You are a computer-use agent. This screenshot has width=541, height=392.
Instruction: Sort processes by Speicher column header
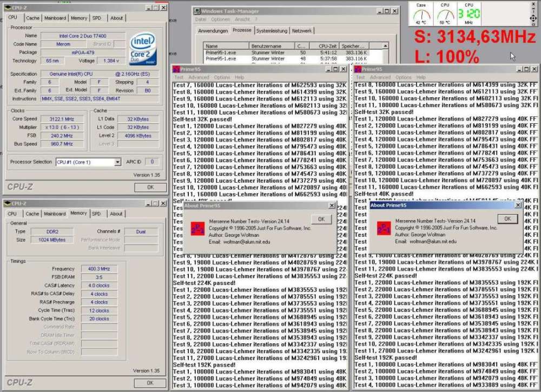354,46
